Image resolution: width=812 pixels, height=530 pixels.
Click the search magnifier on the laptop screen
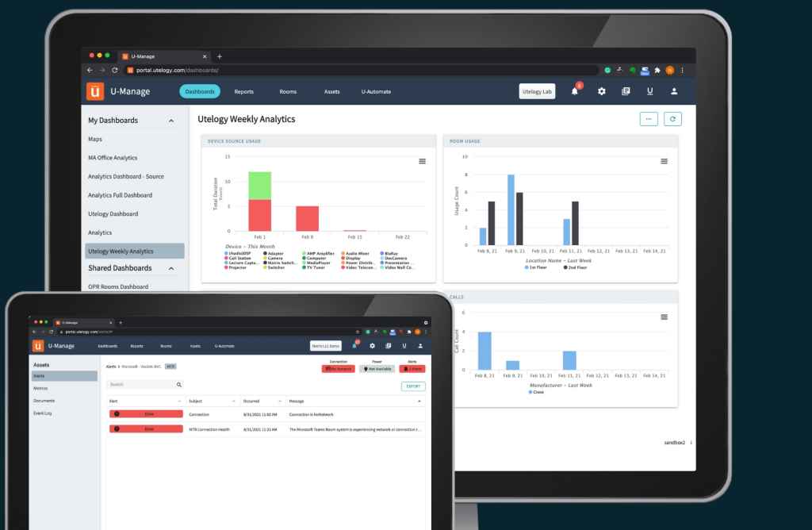tap(178, 385)
